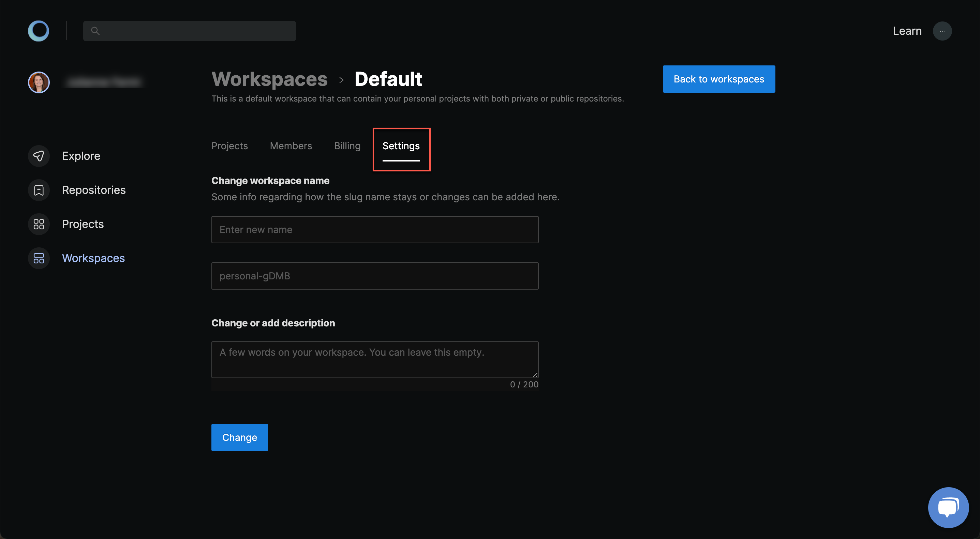Click the workspace description textarea
Viewport: 980px width, 539px height.
[375, 359]
